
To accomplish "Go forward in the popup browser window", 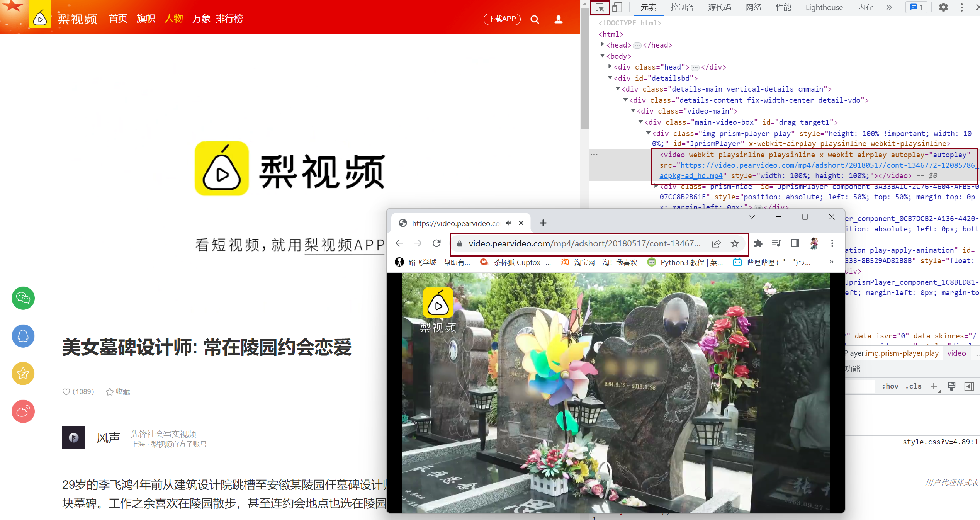I will 418,243.
